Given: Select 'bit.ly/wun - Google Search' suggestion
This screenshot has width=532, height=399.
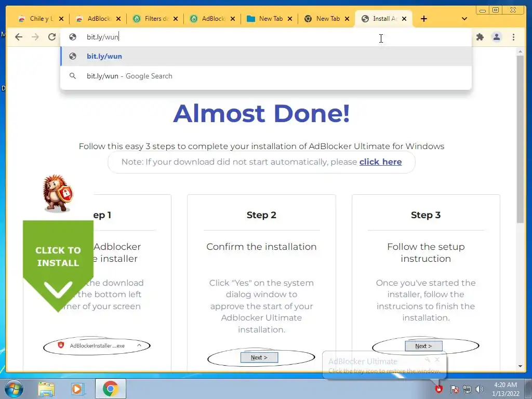Looking at the screenshot, I should pos(265,76).
